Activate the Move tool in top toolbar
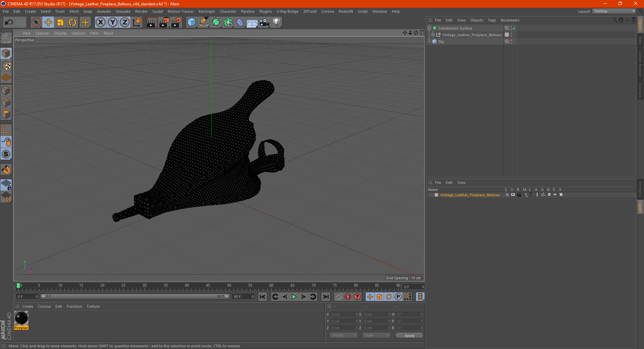Viewport: 644px width, 349px height. pos(48,22)
